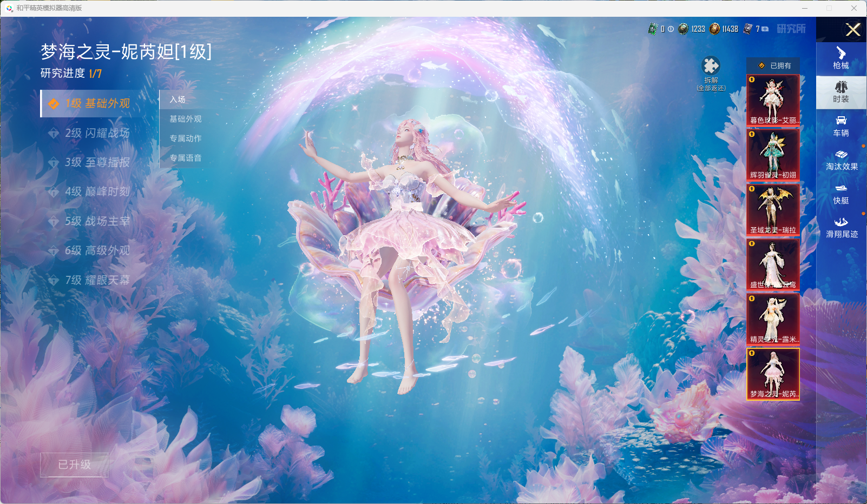Click the info icon next to 0 currency
Viewport: 867px width, 504px height.
pyautogui.click(x=671, y=29)
